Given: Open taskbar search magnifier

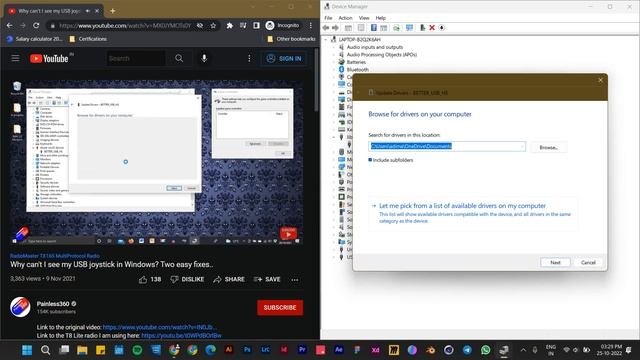Looking at the screenshot, I should tap(45, 350).
